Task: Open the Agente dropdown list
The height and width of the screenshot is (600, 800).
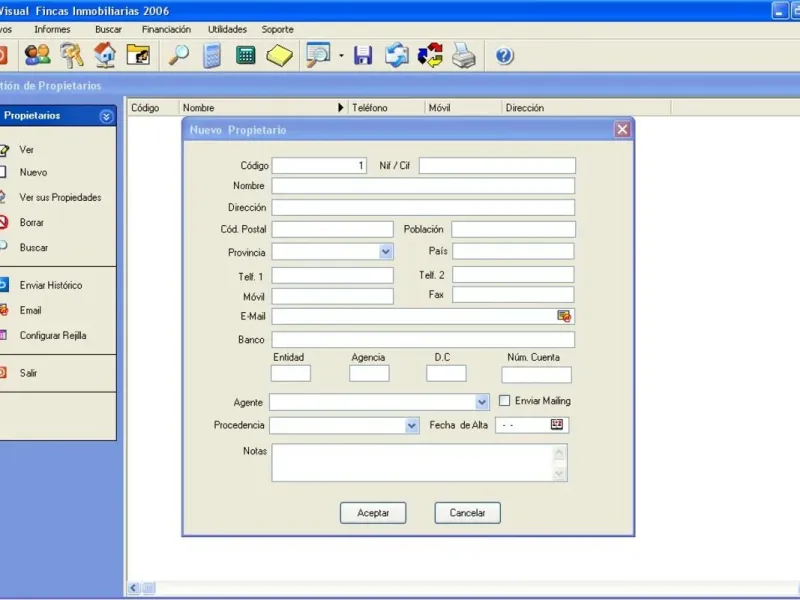Action: (482, 402)
